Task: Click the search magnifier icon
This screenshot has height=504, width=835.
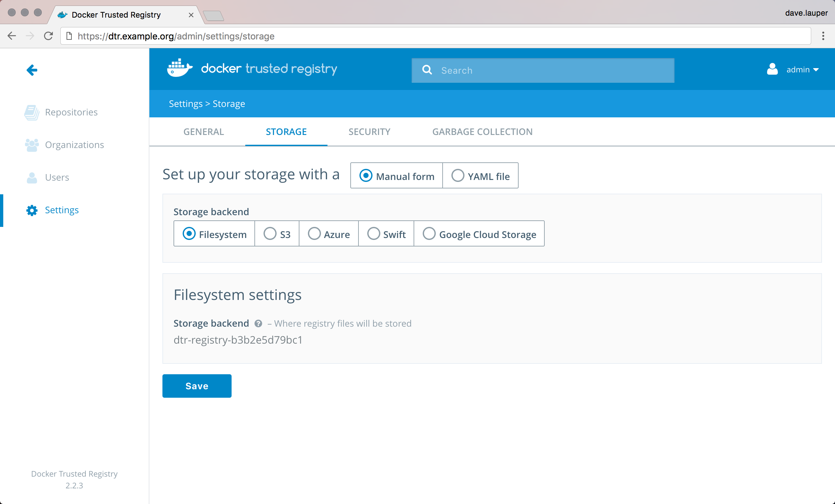Action: pos(427,70)
